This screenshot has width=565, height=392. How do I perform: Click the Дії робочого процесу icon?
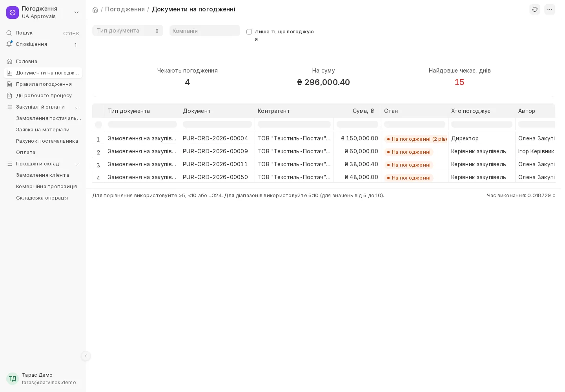(9, 96)
